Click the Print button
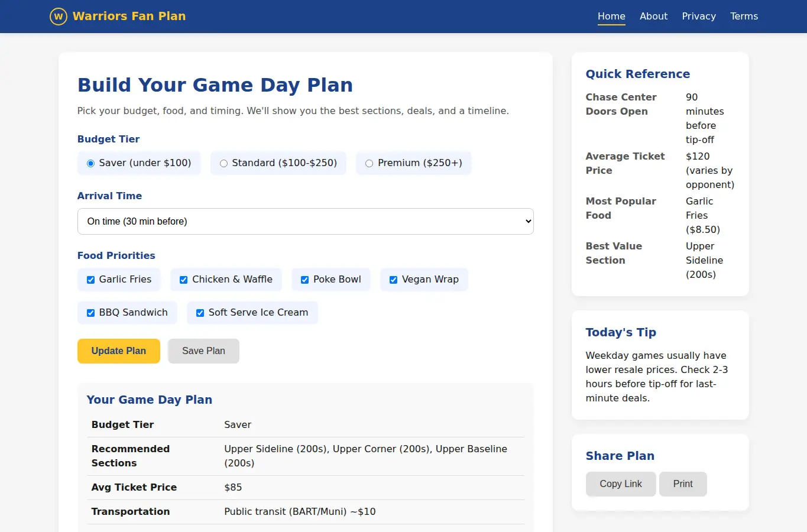 [683, 484]
